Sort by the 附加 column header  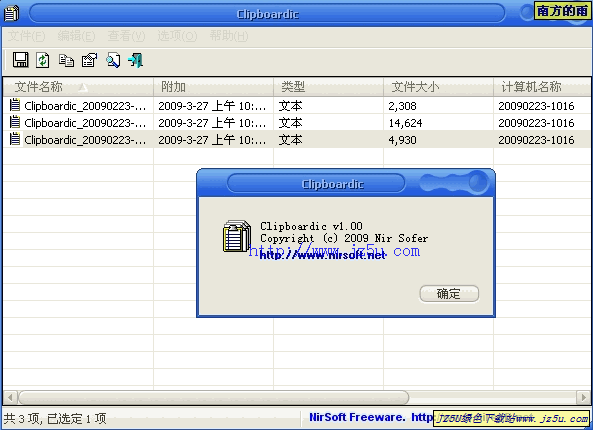pos(213,87)
